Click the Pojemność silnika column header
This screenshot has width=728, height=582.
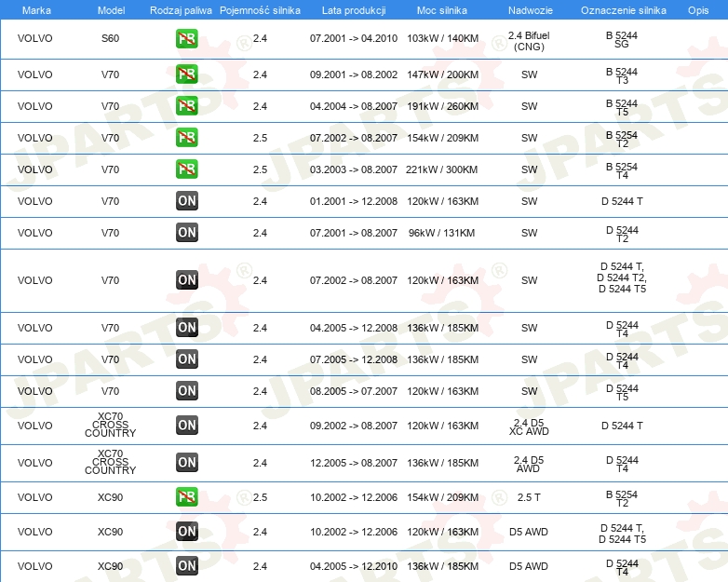click(260, 10)
